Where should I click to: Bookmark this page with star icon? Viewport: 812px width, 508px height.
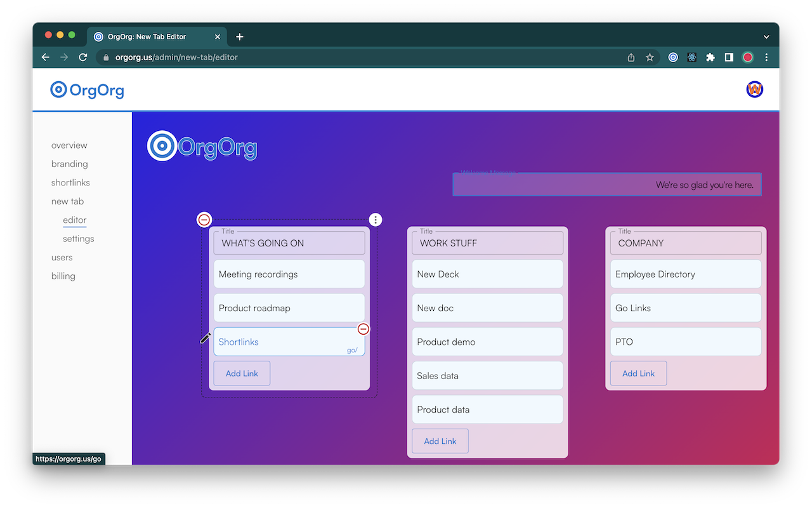click(x=650, y=57)
